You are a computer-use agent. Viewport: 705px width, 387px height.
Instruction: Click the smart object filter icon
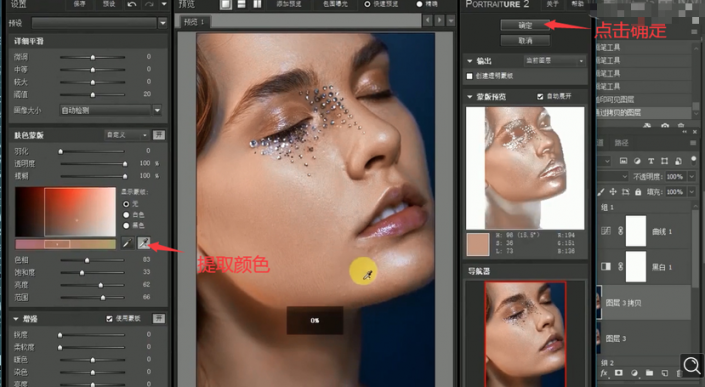(x=678, y=160)
